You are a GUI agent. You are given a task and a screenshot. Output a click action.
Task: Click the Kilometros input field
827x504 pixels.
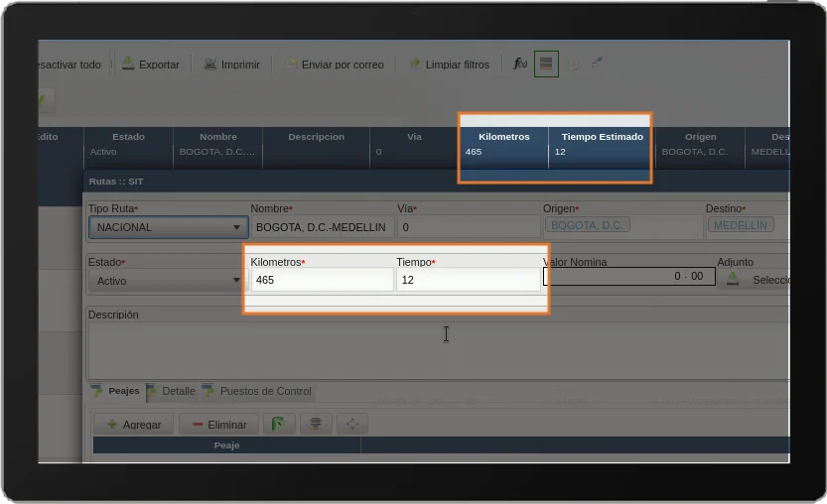[321, 281]
